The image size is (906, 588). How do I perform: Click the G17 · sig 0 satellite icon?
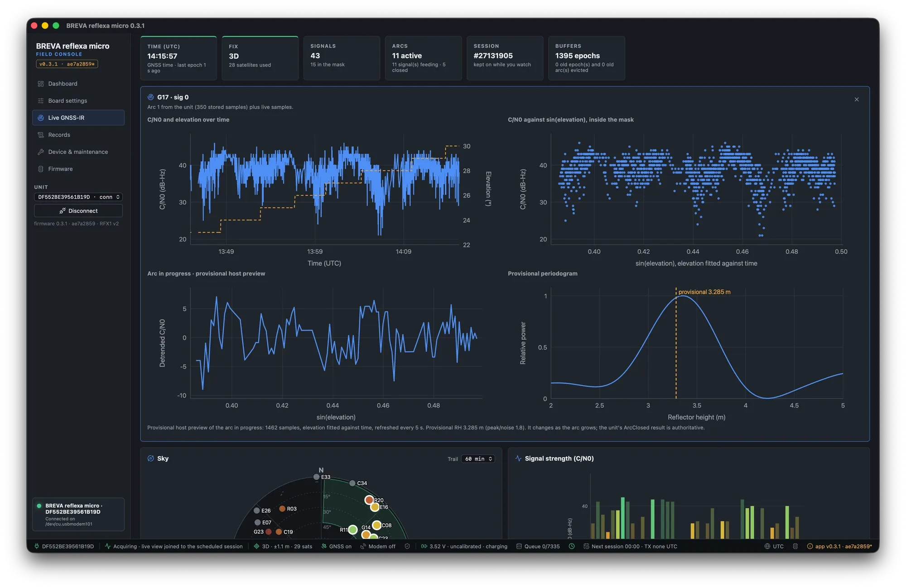pyautogui.click(x=151, y=97)
